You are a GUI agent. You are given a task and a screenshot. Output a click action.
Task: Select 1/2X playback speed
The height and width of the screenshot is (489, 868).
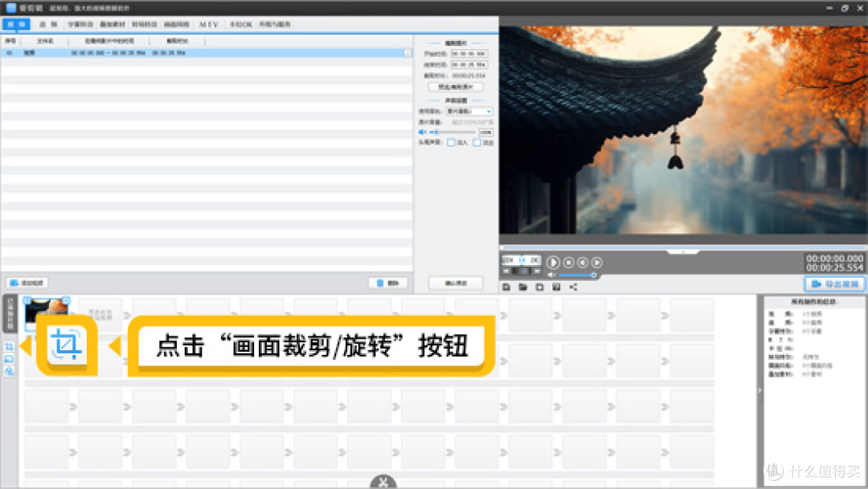[x=508, y=260]
